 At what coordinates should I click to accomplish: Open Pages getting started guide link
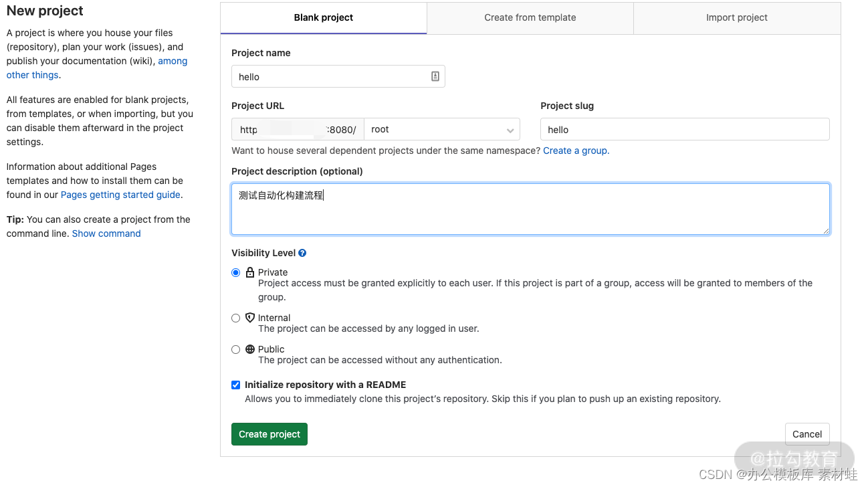coord(120,195)
